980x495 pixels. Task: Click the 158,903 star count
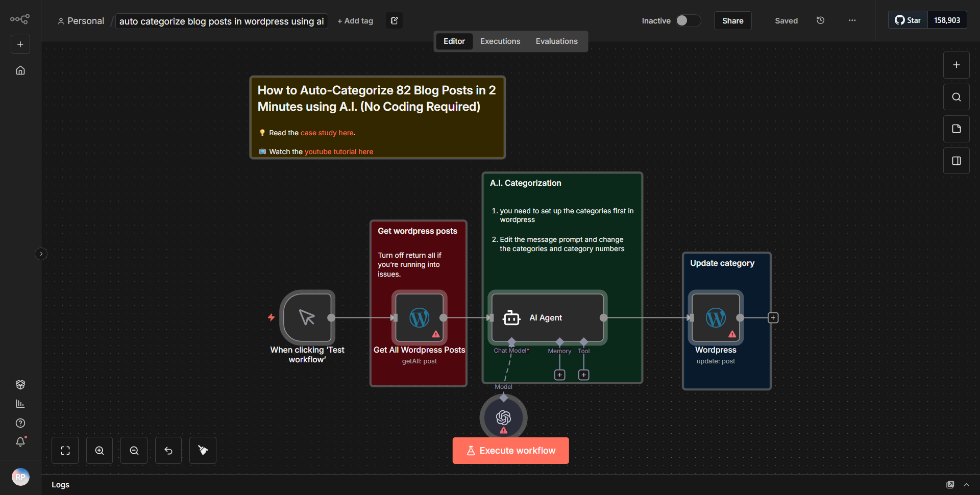[947, 20]
